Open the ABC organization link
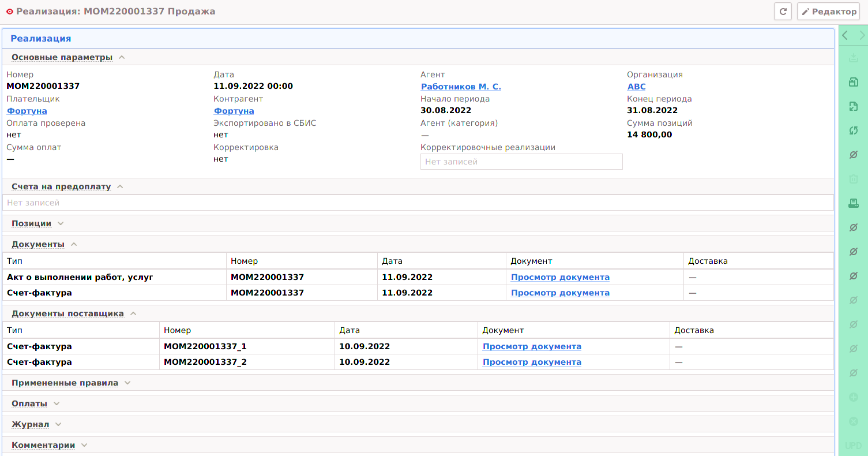 [636, 87]
